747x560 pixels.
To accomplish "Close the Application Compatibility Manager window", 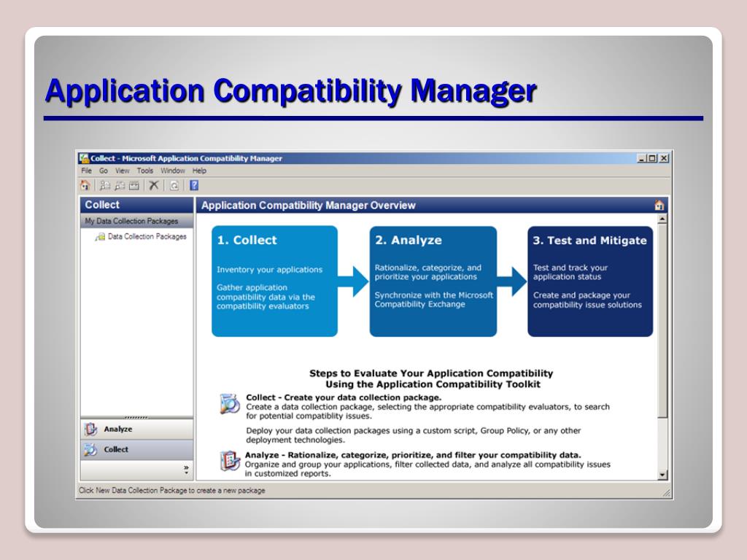I will 664,158.
